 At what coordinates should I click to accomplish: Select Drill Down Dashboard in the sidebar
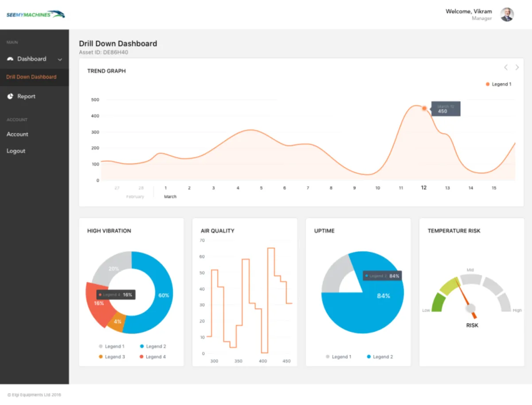31,77
